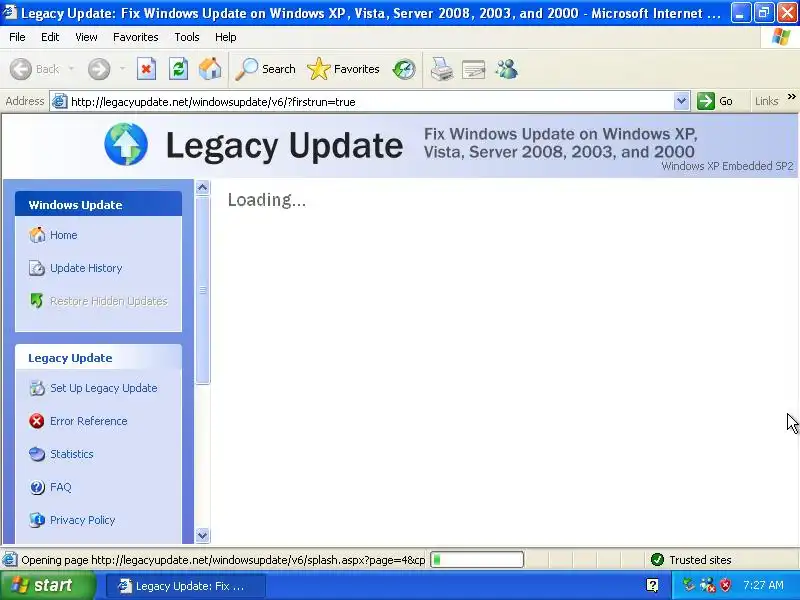Open Set Up Legacy Update link
The image size is (800, 600).
(104, 388)
